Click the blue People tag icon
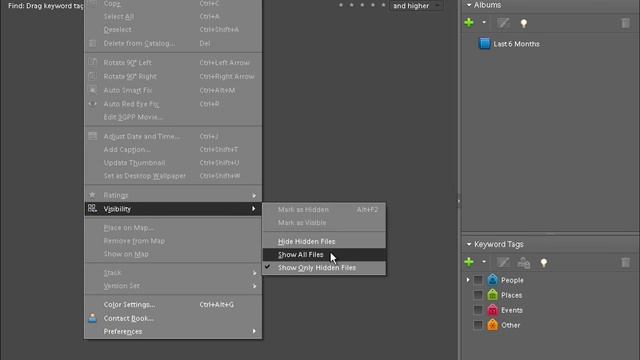The image size is (640, 360). (493, 280)
